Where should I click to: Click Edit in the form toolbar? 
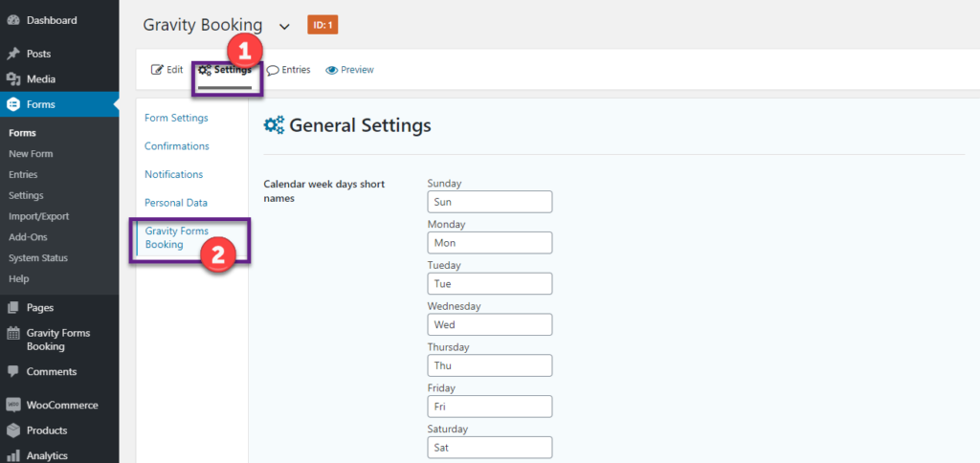click(167, 70)
